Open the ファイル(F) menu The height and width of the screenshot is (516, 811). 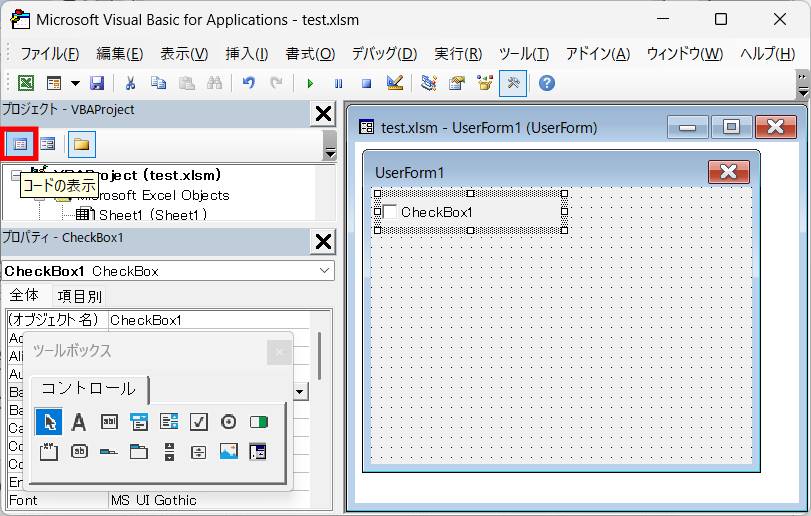(x=50, y=53)
